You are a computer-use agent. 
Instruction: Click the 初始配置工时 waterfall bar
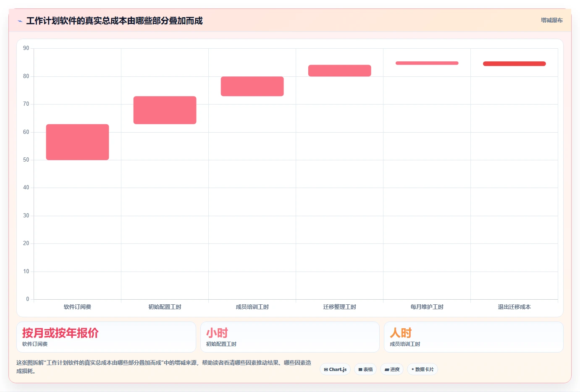[x=165, y=110]
